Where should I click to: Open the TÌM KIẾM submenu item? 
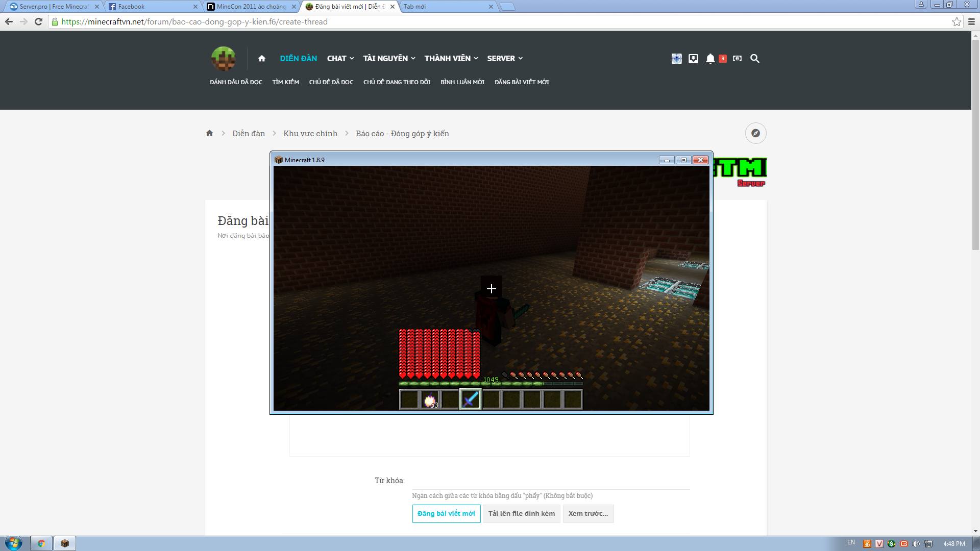[285, 82]
